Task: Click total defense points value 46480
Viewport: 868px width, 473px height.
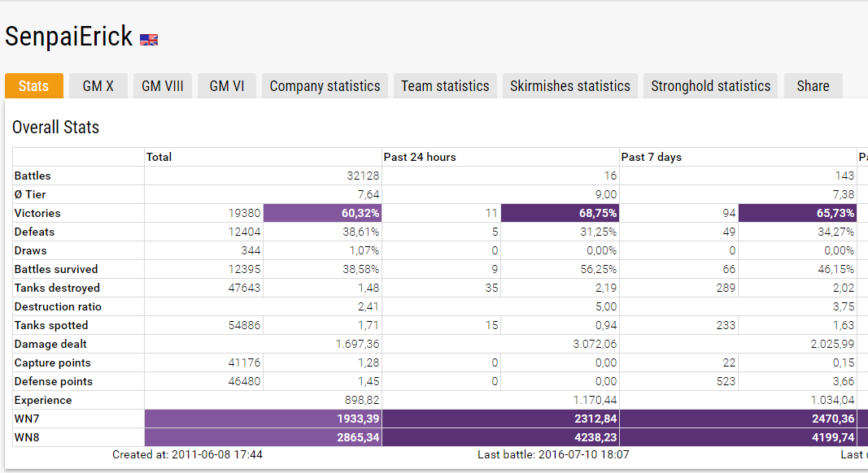Action: click(x=244, y=382)
